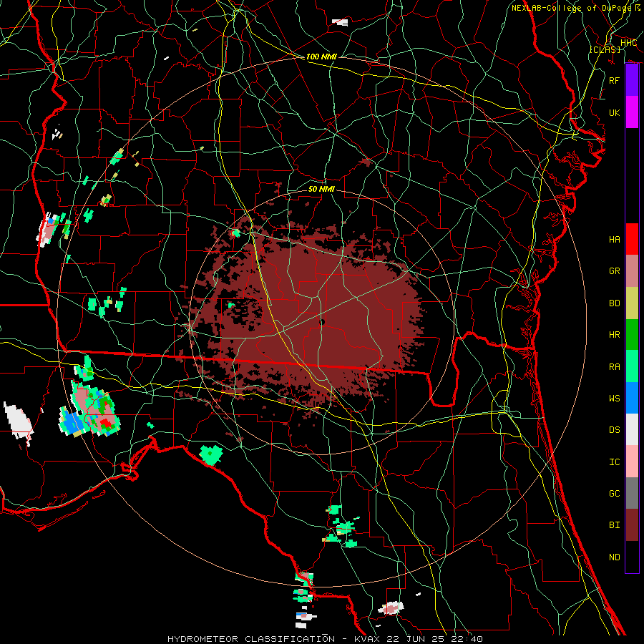The height and width of the screenshot is (644, 644).
Task: Click the "RA" legend label
Action: coord(615,366)
